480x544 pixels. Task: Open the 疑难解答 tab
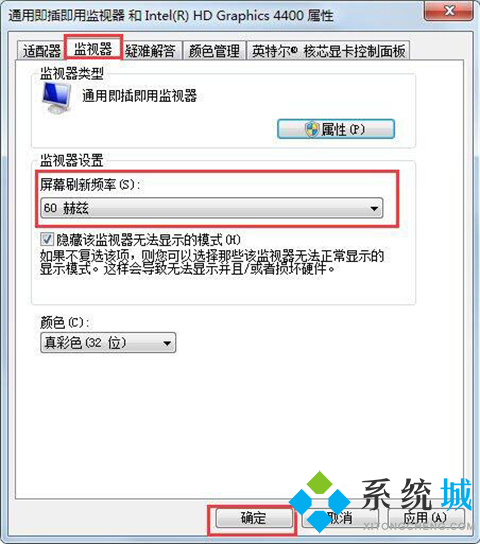[151, 51]
